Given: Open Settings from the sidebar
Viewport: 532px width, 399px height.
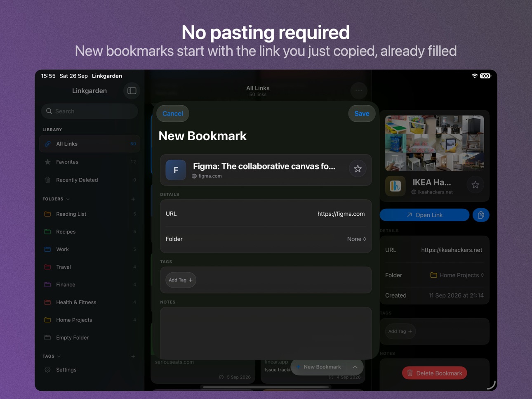Looking at the screenshot, I should (x=66, y=370).
